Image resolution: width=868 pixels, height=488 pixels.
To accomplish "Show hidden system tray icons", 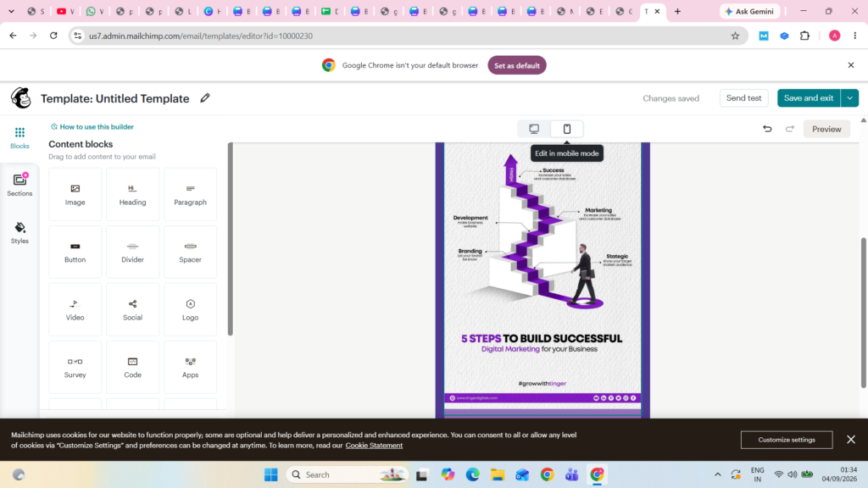I will (x=717, y=474).
